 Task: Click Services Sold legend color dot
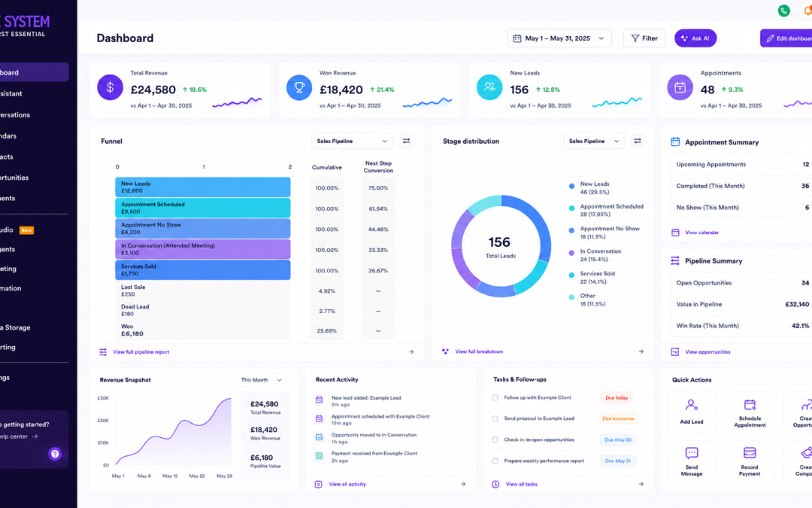pyautogui.click(x=571, y=275)
